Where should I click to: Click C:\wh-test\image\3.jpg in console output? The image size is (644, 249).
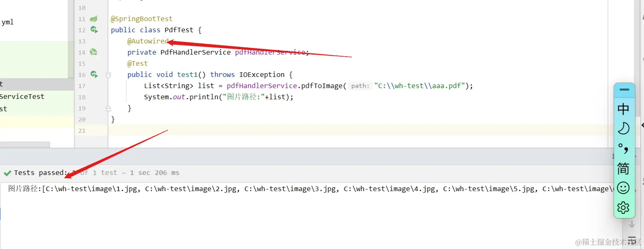pyautogui.click(x=290, y=189)
